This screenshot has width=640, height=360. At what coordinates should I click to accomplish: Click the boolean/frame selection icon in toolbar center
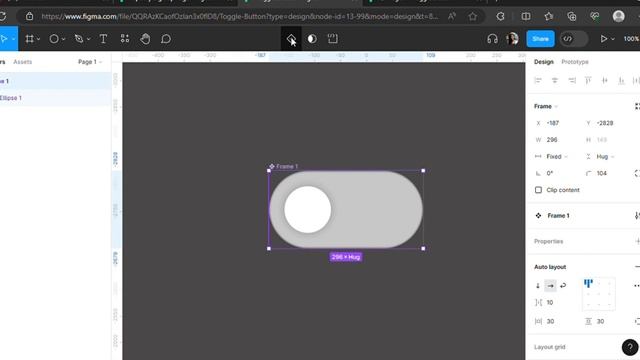[x=333, y=39]
